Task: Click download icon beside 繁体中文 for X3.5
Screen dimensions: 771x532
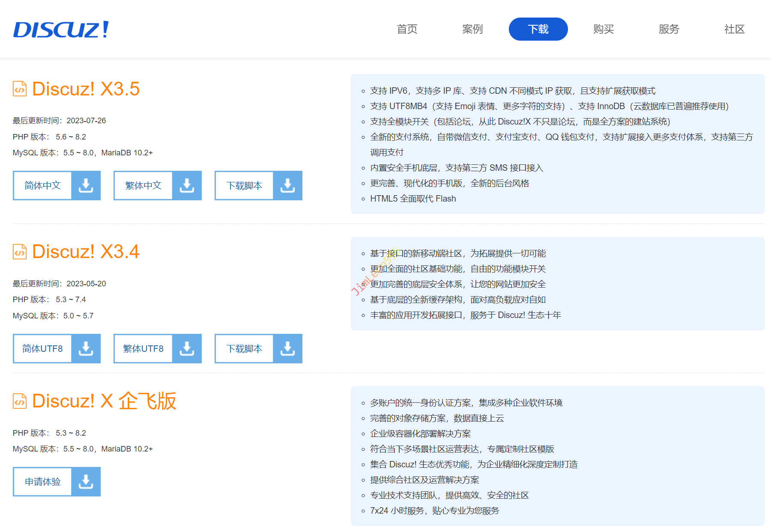Action: pyautogui.click(x=187, y=185)
